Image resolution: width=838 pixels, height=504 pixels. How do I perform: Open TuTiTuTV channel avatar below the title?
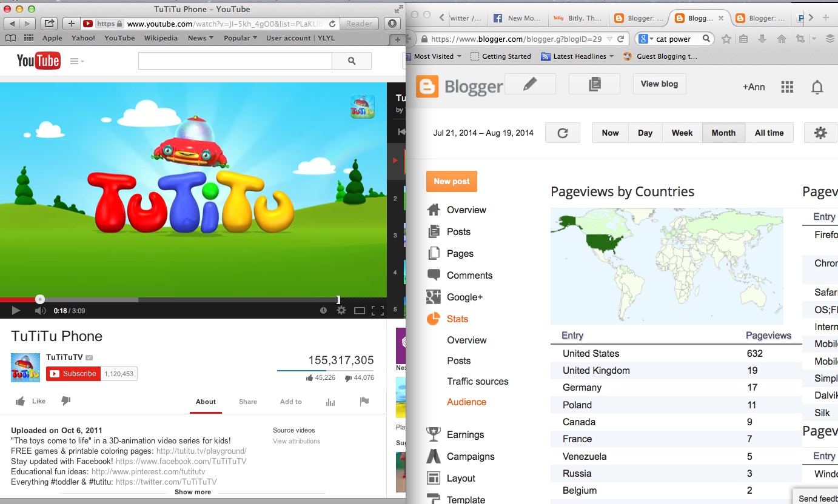25,368
